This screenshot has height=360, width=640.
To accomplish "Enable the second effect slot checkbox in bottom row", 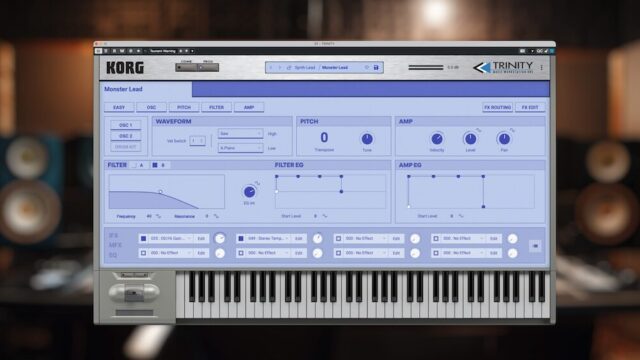I will pos(241,253).
